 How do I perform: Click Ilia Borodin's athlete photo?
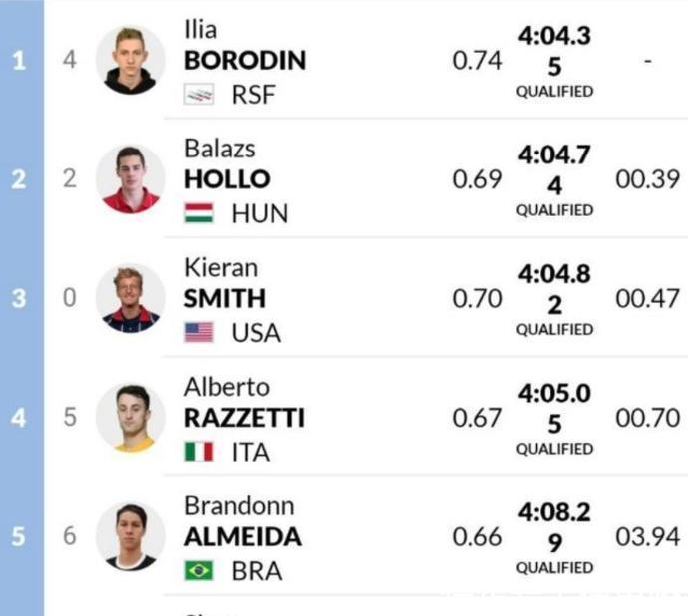[x=130, y=60]
